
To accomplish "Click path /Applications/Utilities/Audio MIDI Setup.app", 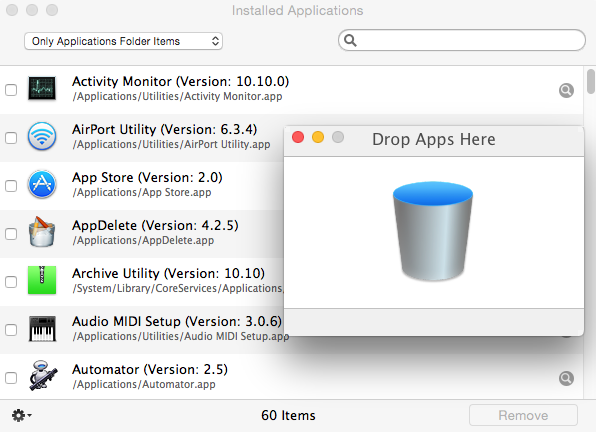I will (181, 337).
